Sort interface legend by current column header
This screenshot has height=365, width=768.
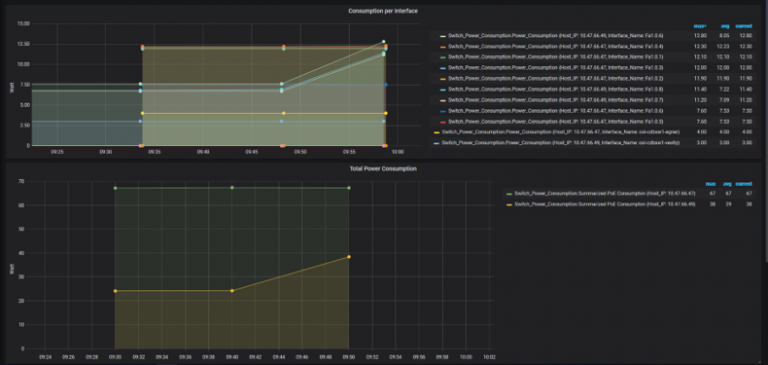coord(744,26)
